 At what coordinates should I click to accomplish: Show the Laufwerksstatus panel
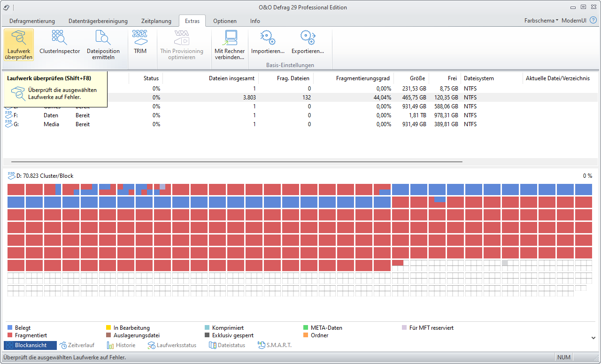point(172,345)
